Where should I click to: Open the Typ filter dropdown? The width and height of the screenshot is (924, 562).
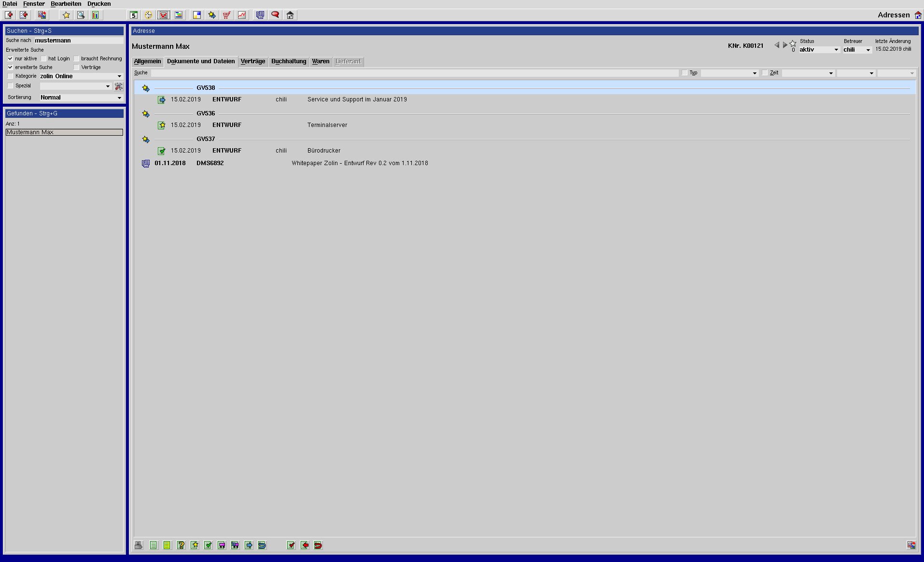(x=729, y=73)
